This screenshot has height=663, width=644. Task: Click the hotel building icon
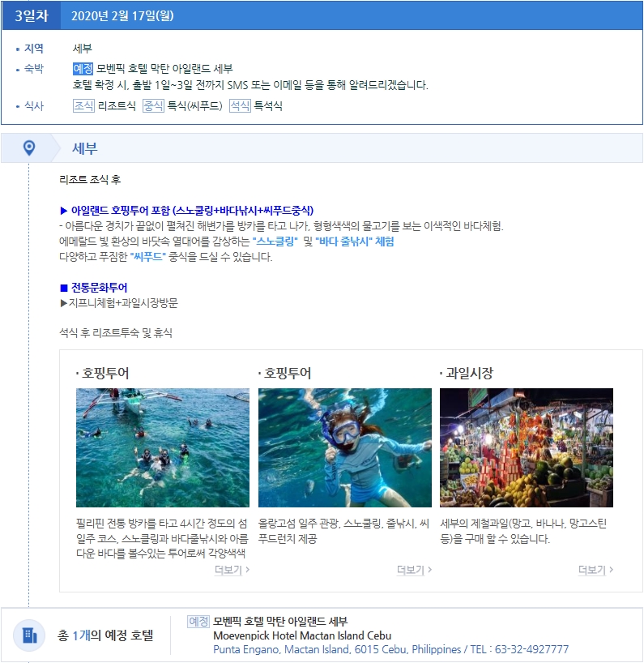[x=29, y=635]
